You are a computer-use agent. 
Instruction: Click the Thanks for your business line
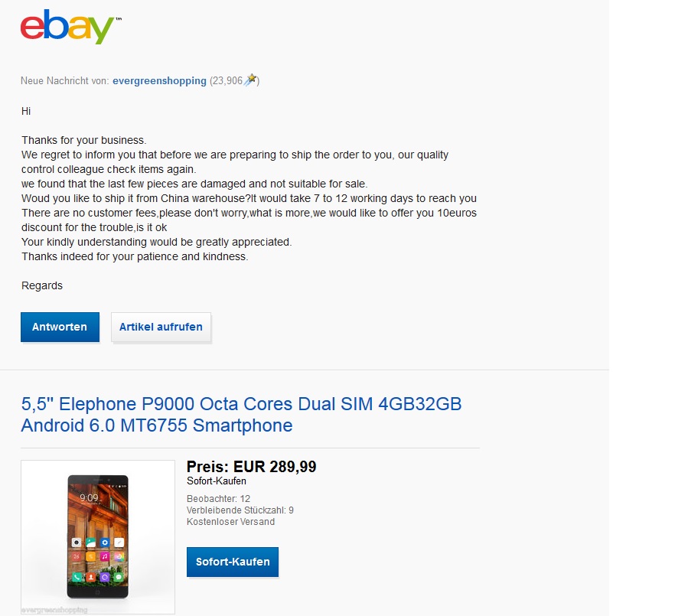tap(83, 140)
